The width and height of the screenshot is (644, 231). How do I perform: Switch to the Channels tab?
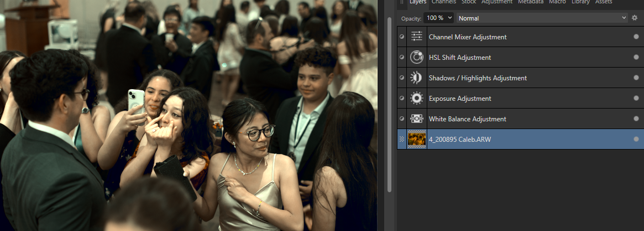pos(443,2)
